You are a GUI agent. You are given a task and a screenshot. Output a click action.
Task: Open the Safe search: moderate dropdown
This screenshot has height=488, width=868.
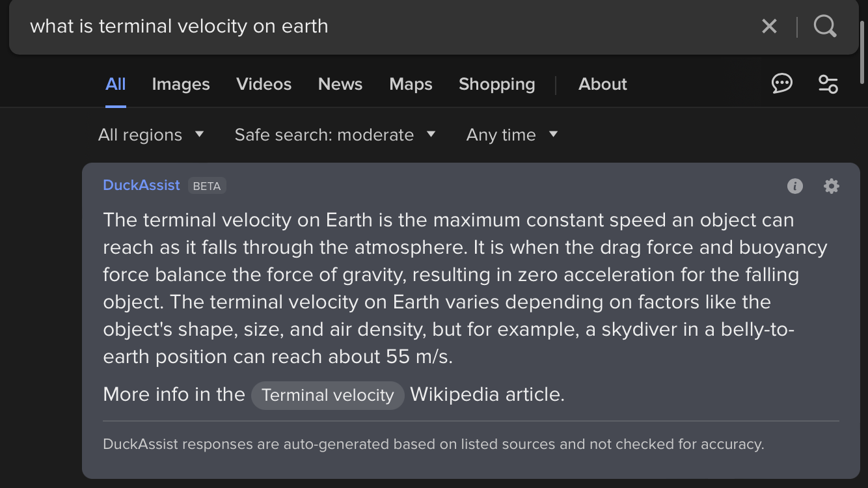tap(334, 135)
